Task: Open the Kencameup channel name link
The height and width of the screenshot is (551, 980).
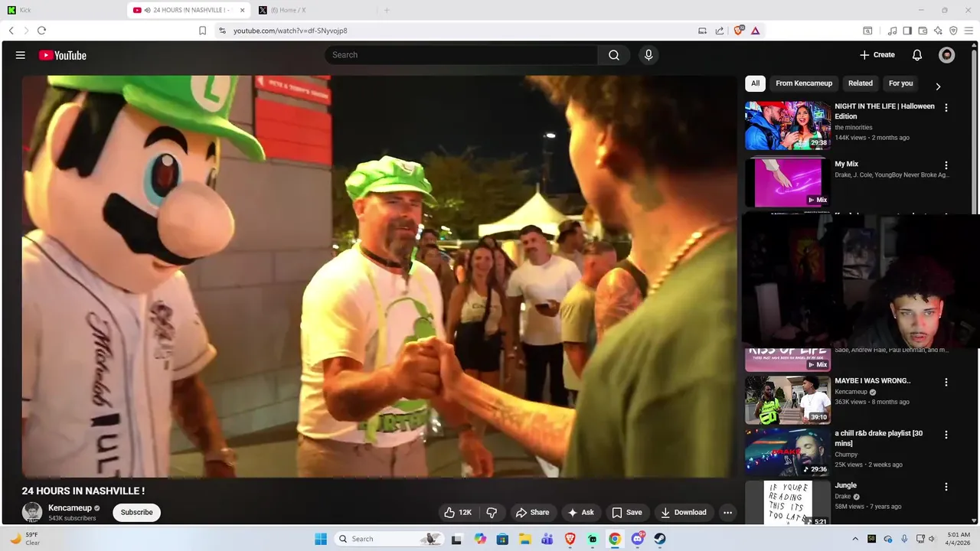Action: [x=70, y=508]
